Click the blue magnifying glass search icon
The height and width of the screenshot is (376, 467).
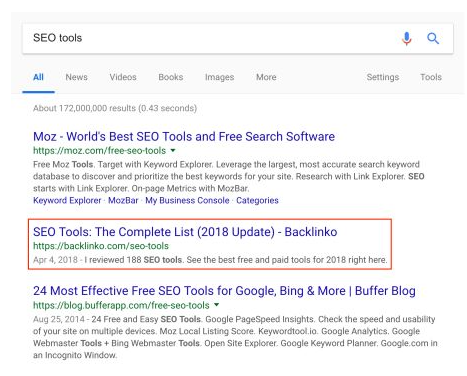tap(433, 39)
